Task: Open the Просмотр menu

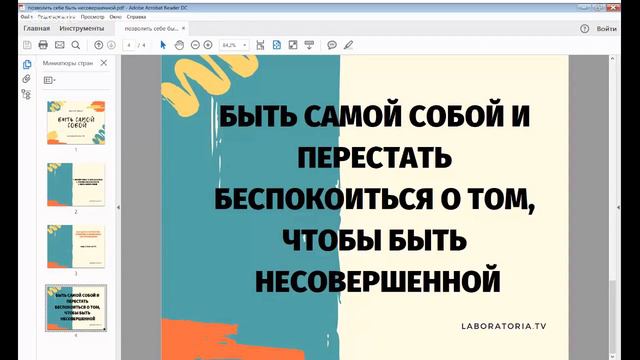Action: point(92,17)
